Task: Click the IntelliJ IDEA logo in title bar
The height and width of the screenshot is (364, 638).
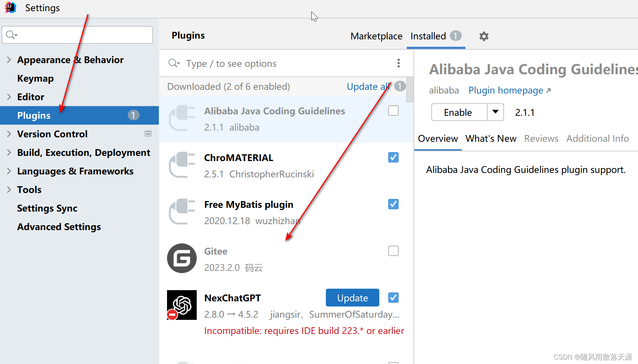Action: pyautogui.click(x=10, y=7)
